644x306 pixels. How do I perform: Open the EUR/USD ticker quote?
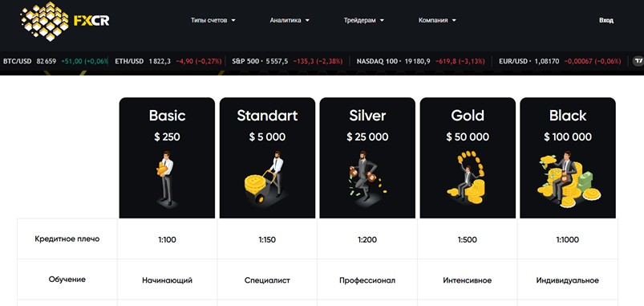(560, 61)
